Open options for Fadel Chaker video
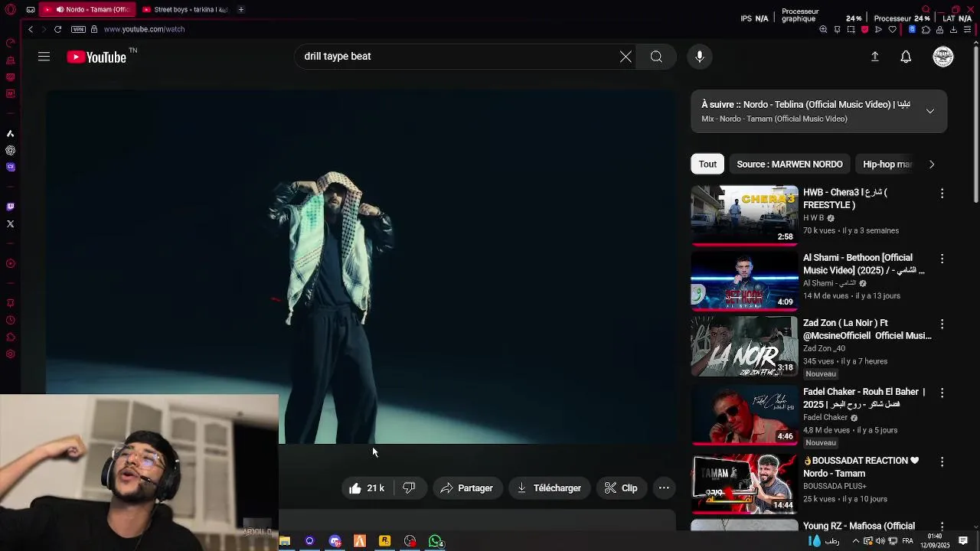The height and width of the screenshot is (551, 980). (942, 393)
